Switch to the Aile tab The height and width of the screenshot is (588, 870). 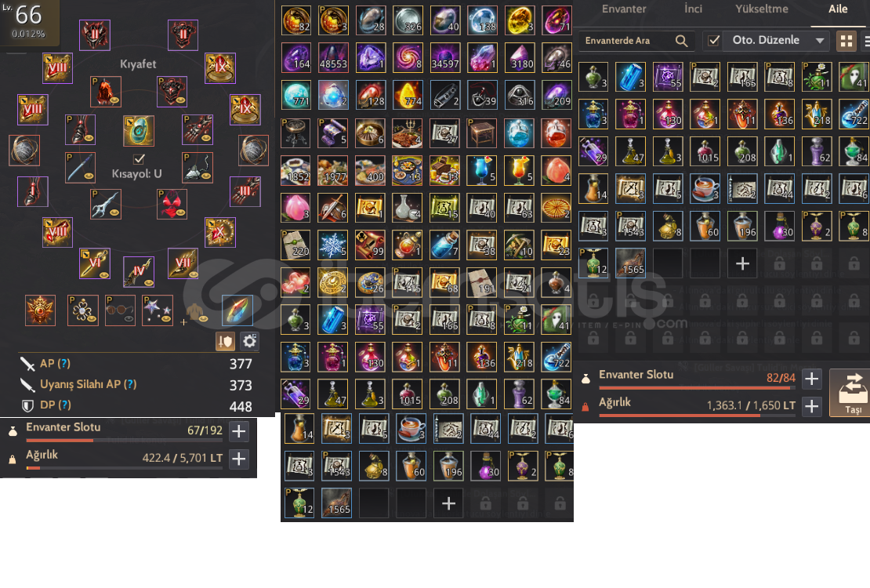coord(838,9)
